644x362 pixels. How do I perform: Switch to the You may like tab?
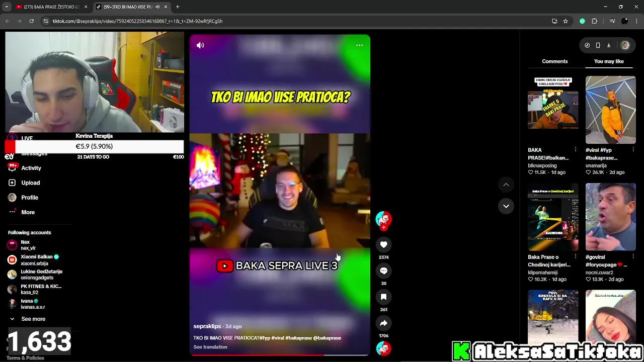click(609, 61)
